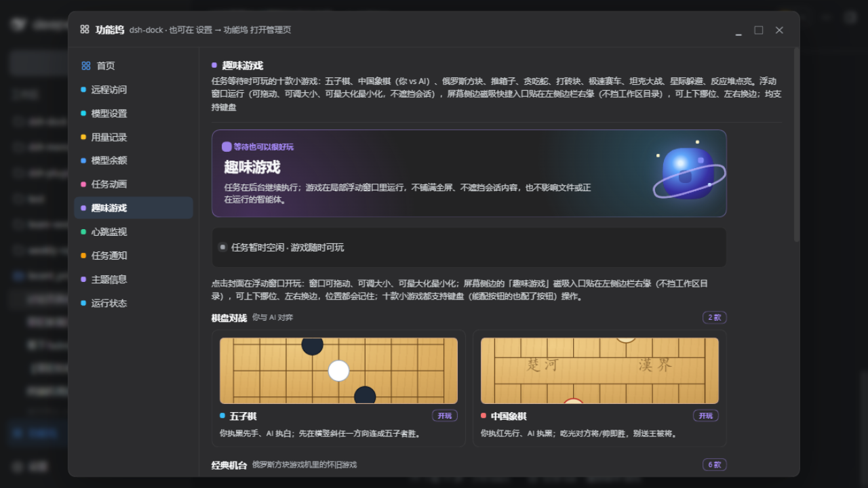Open 模型设置 section
Viewport: 868px width, 488px height.
[x=133, y=113]
